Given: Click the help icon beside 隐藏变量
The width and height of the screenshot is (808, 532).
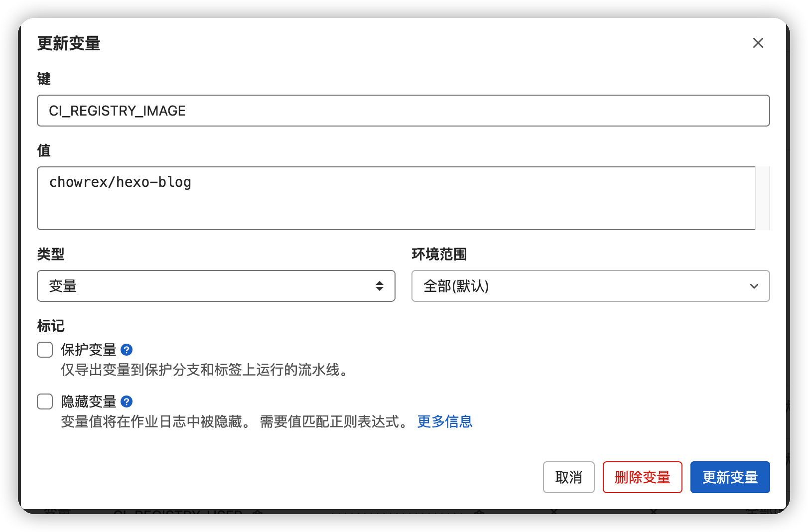Looking at the screenshot, I should pyautogui.click(x=127, y=401).
